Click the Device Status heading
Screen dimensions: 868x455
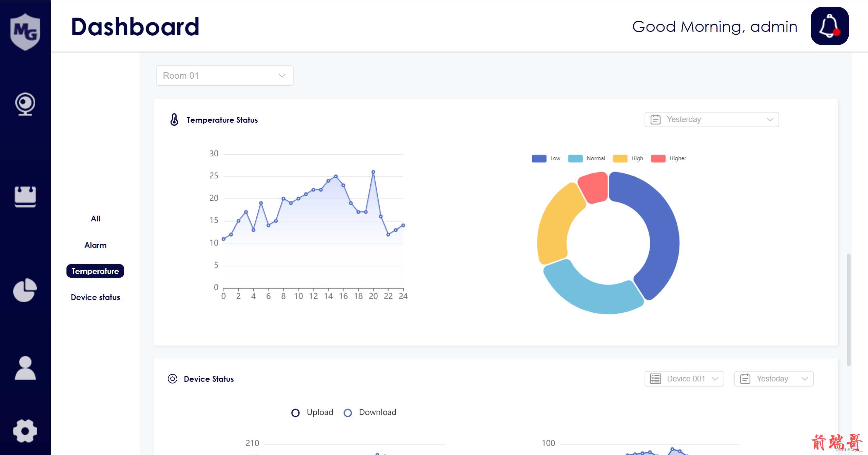pos(209,379)
